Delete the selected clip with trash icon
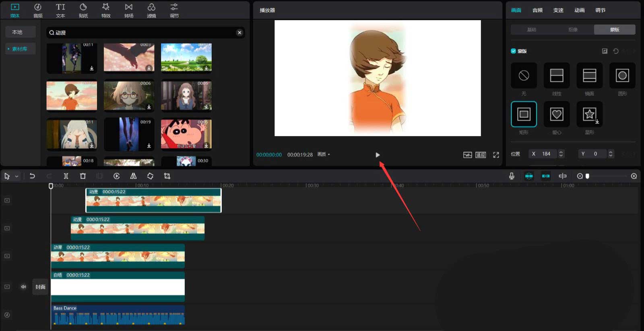This screenshot has width=644, height=331. tap(83, 176)
